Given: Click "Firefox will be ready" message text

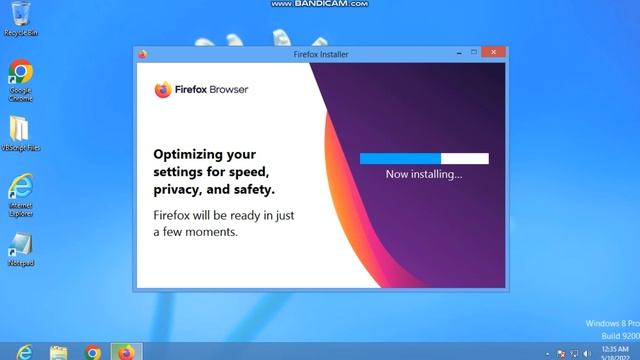Looking at the screenshot, I should click(x=224, y=224).
